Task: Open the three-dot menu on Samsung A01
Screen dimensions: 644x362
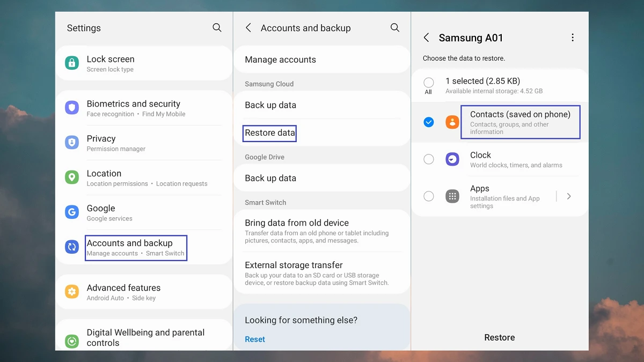Action: tap(573, 38)
